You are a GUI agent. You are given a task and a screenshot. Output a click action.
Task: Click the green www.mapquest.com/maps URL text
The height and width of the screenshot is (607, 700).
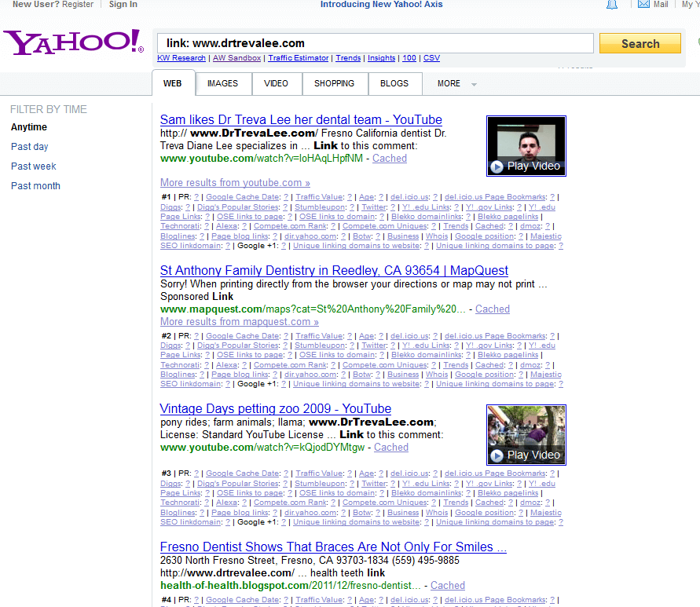click(313, 309)
